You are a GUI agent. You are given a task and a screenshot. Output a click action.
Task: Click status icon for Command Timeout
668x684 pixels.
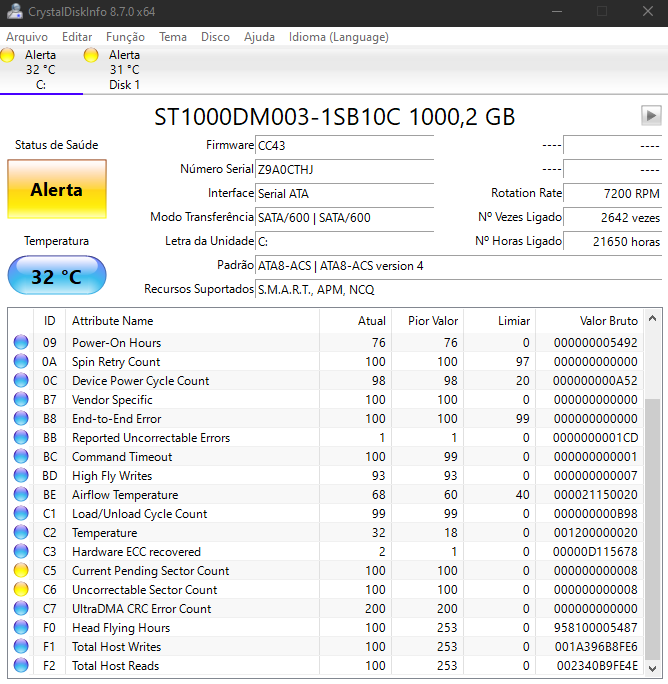coord(21,456)
